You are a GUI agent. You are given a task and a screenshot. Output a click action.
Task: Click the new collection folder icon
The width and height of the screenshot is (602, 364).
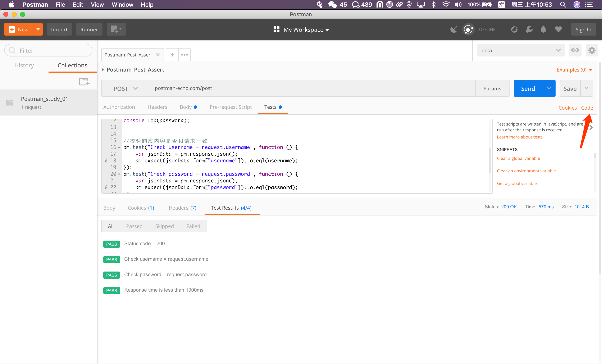click(x=84, y=81)
